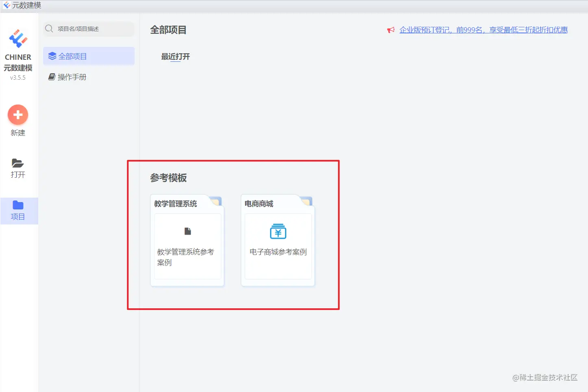The height and width of the screenshot is (392, 588).
Task: Open the 电商商城 template card
Action: [278, 240]
